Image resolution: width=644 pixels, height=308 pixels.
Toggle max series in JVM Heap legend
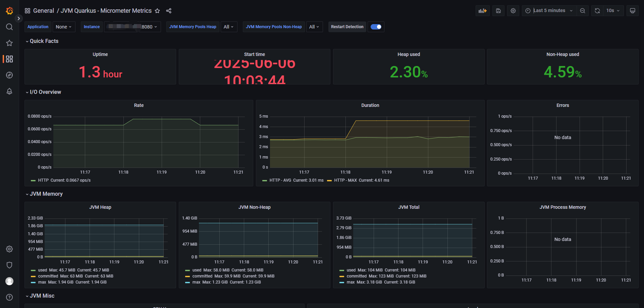(x=42, y=282)
